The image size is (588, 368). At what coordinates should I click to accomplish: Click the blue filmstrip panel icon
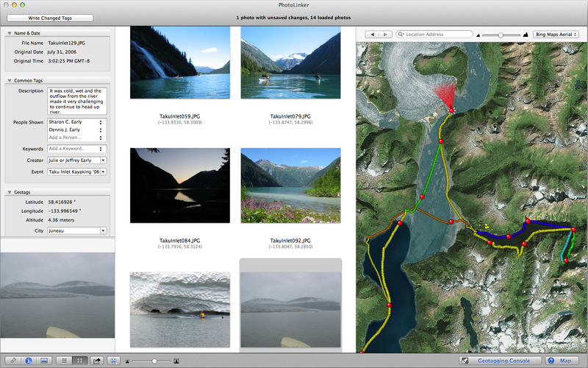coord(44,361)
